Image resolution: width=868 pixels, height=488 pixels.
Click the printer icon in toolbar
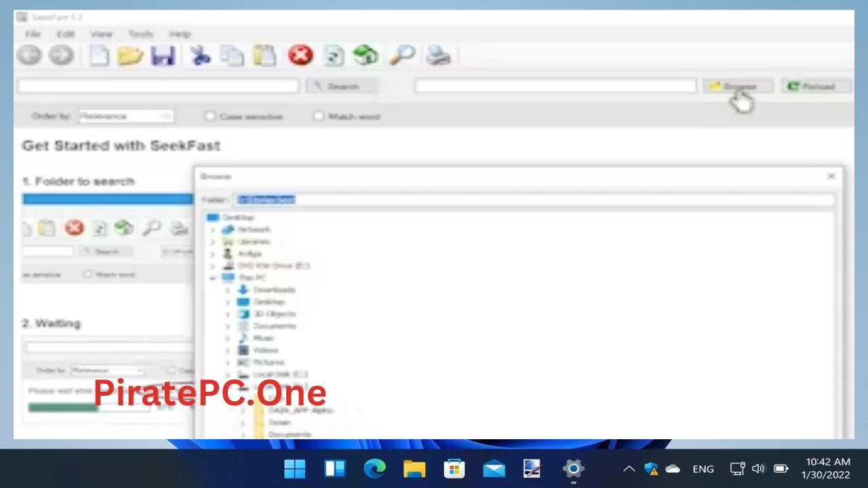click(x=438, y=56)
